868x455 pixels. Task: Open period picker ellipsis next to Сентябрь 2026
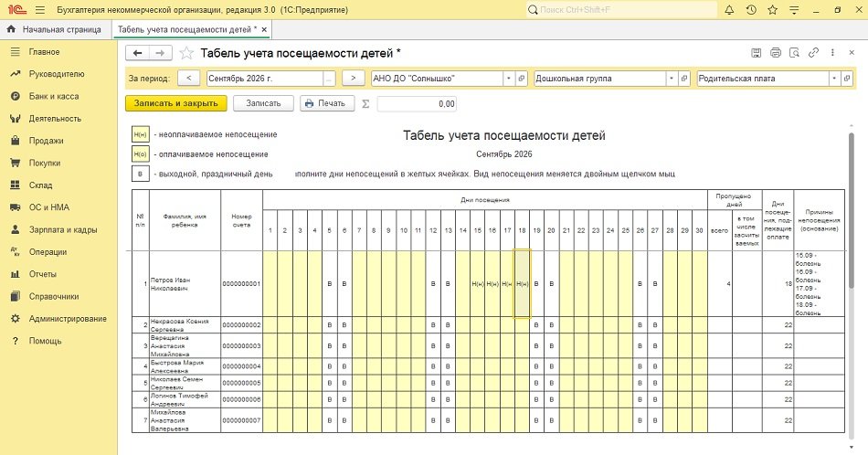(x=329, y=79)
